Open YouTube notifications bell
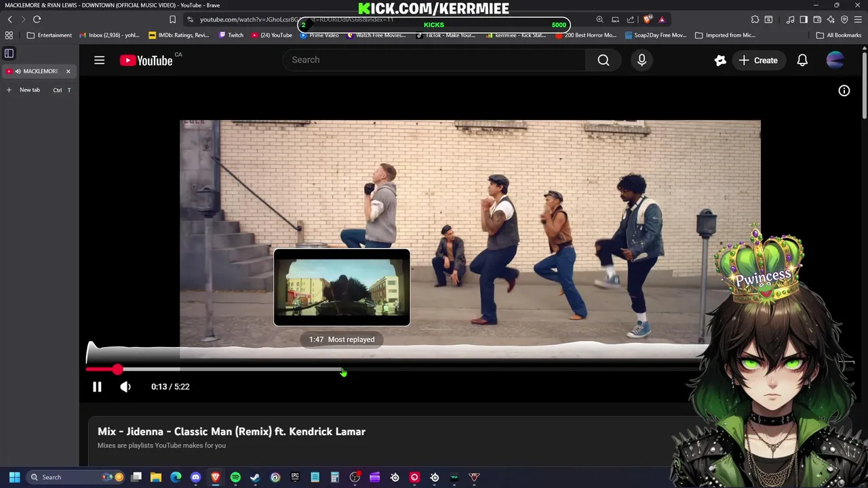The height and width of the screenshot is (488, 868). 802,60
